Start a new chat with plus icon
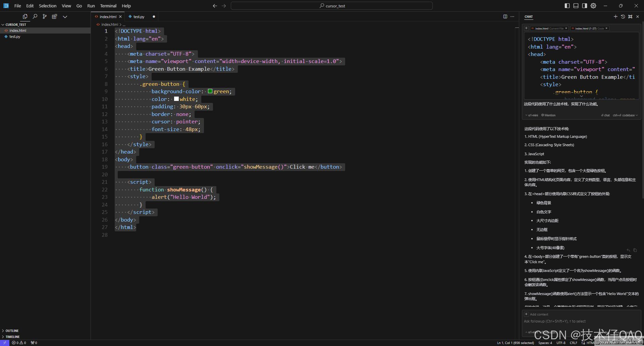 (615, 16)
